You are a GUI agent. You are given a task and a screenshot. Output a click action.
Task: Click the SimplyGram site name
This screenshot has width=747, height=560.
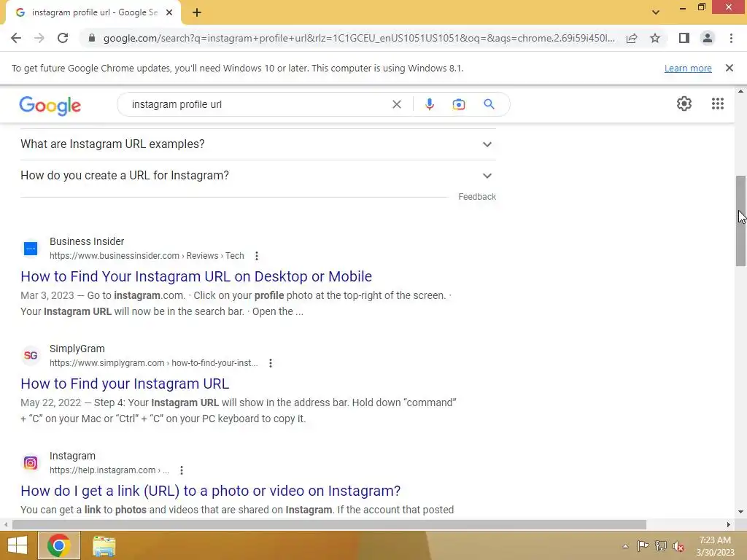[77, 349]
